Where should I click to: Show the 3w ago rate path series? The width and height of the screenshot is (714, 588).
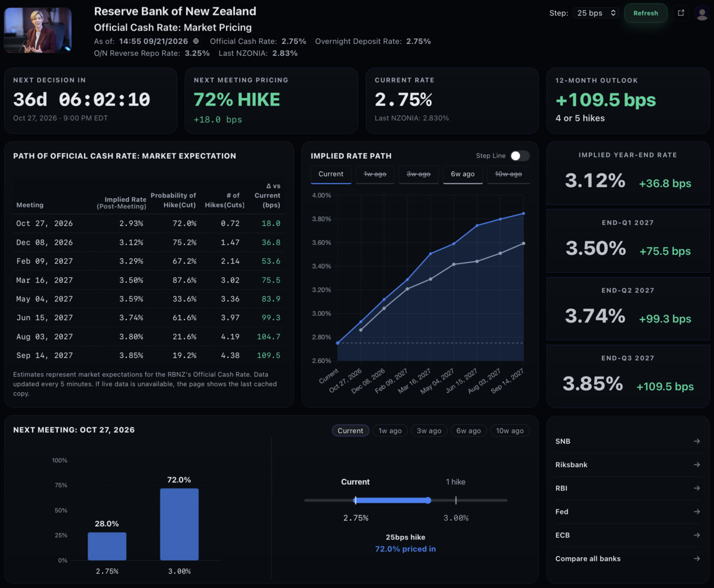point(419,174)
